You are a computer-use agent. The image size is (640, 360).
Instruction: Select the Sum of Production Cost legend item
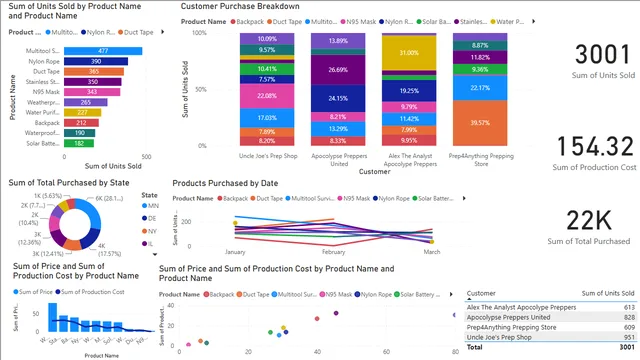(x=90, y=292)
